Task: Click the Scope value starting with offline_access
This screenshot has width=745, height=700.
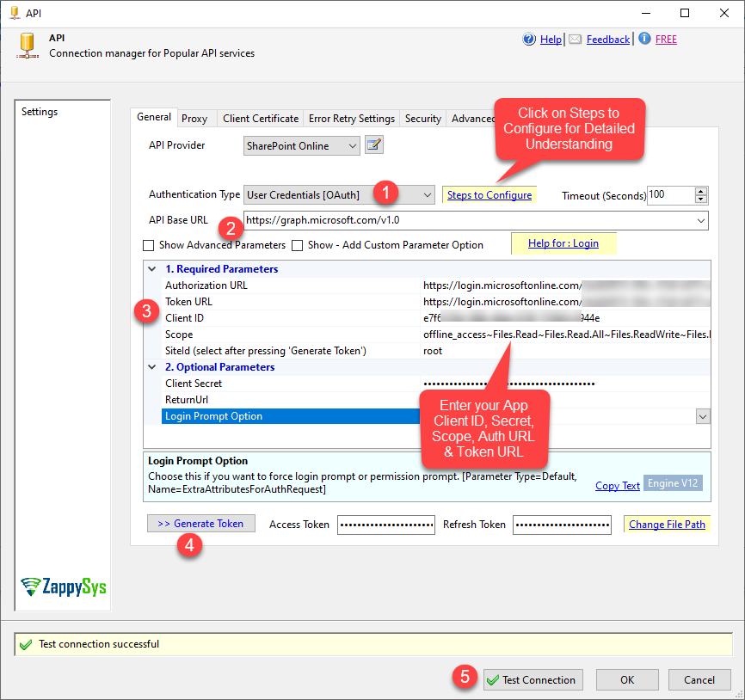Action: coord(567,335)
